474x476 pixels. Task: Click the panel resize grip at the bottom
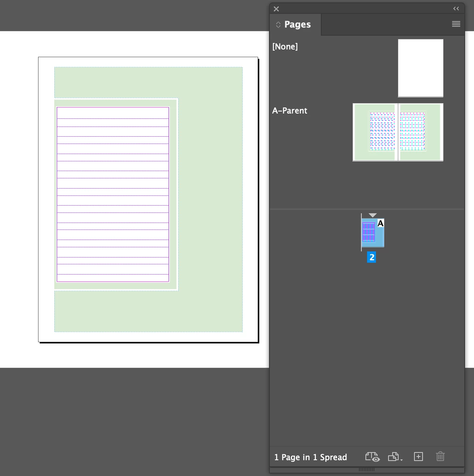click(x=367, y=470)
